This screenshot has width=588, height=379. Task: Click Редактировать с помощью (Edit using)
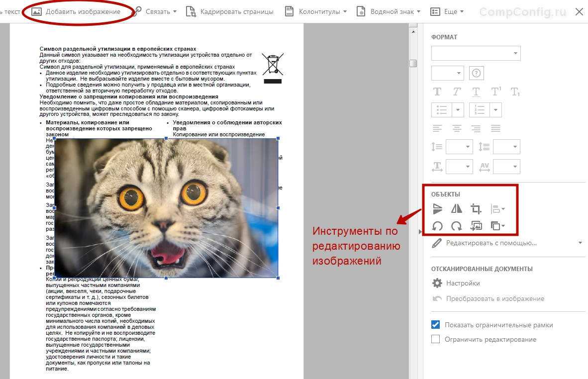click(485, 243)
